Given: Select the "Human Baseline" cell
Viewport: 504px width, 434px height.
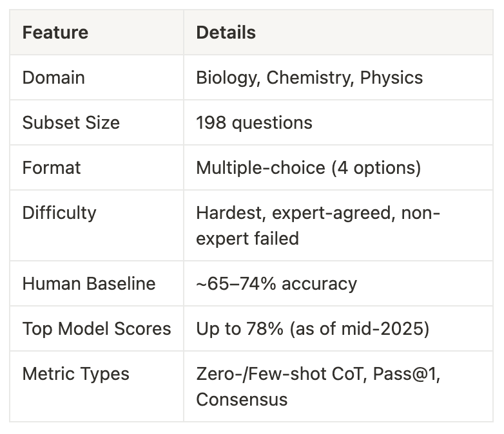Looking at the screenshot, I should pyautogui.click(x=89, y=284).
